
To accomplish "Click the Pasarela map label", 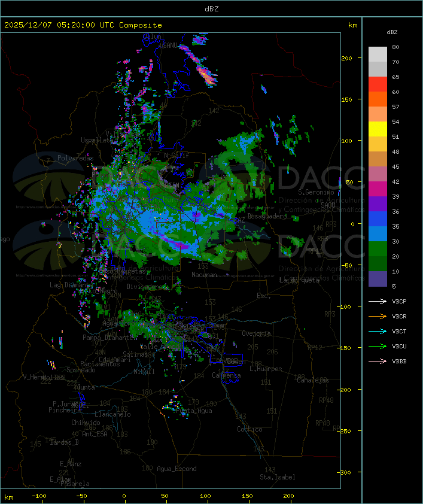I will pos(75,484).
